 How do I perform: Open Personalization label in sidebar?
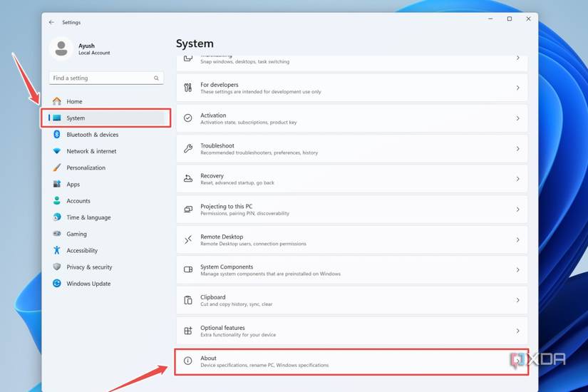click(x=86, y=167)
